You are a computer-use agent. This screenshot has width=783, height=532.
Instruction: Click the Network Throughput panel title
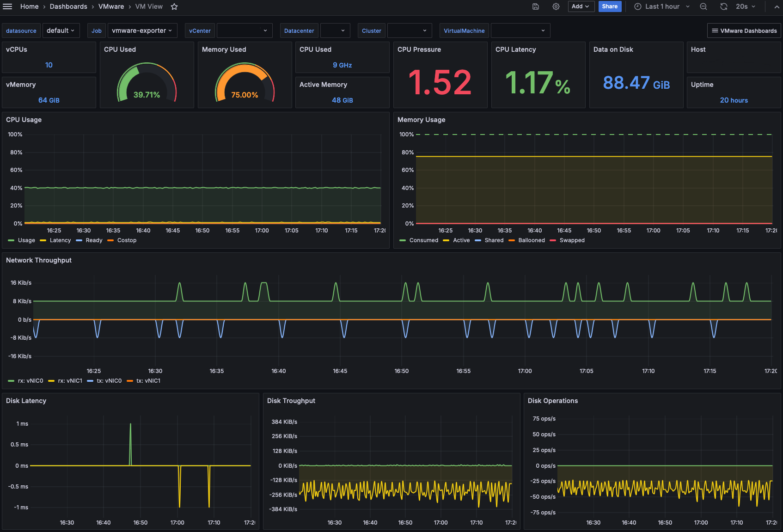tap(39, 260)
